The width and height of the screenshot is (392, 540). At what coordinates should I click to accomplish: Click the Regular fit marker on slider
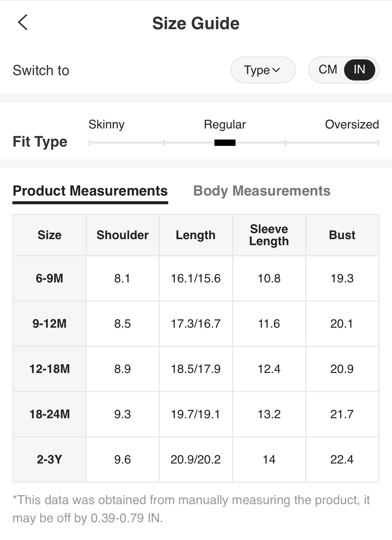[x=225, y=143]
